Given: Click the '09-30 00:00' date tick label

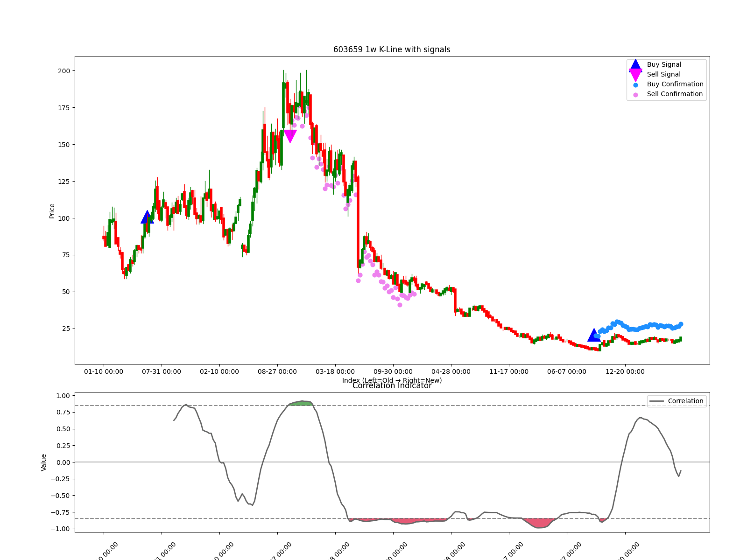Looking at the screenshot, I should 393,371.
